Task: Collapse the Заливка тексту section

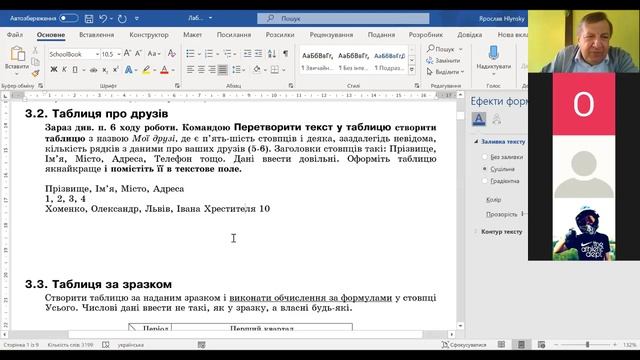Action: pyautogui.click(x=476, y=142)
